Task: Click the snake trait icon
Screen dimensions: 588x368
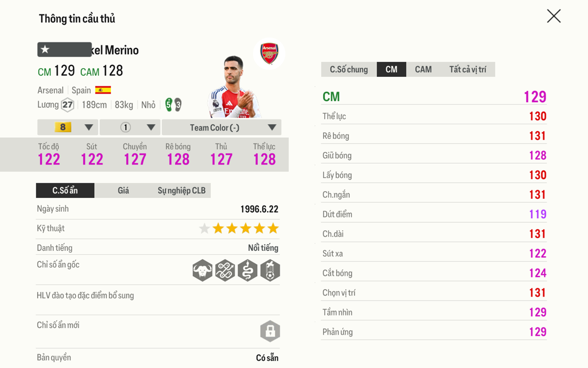Action: [x=247, y=270]
